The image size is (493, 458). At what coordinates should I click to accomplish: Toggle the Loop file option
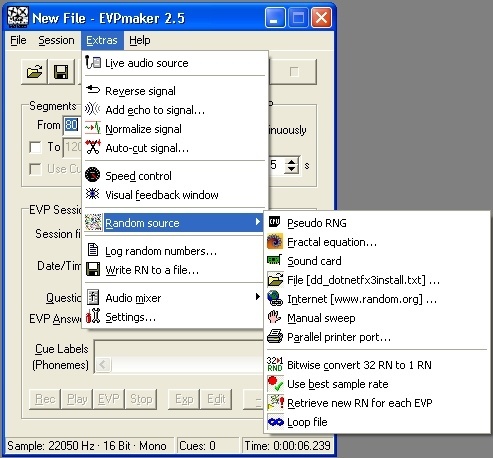pyautogui.click(x=377, y=422)
